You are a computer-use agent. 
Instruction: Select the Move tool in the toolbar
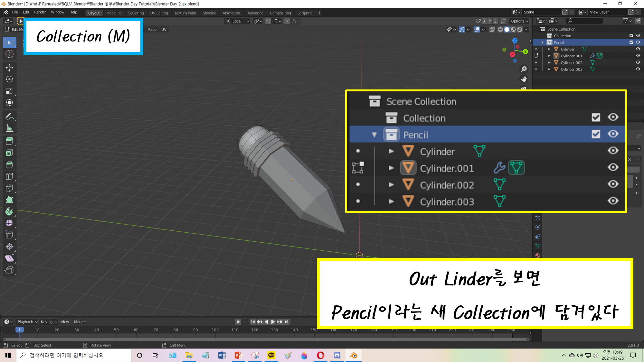[x=9, y=67]
